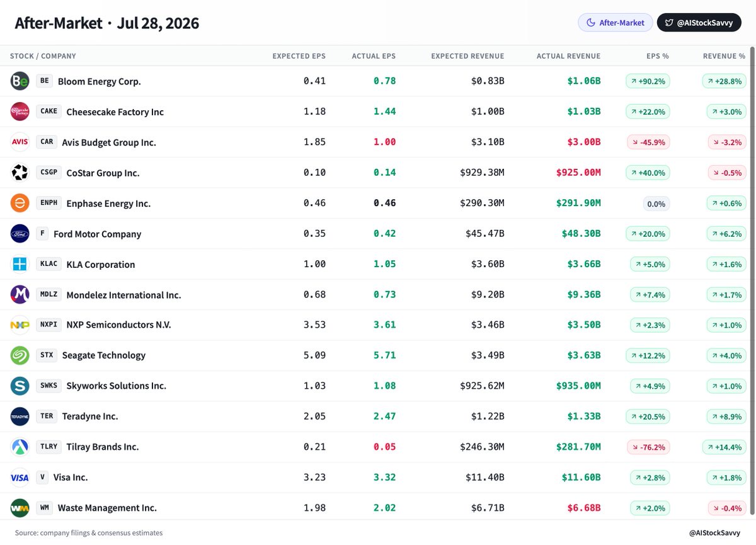Click the Ford Motor oval logo
This screenshot has width=756, height=545.
point(20,234)
